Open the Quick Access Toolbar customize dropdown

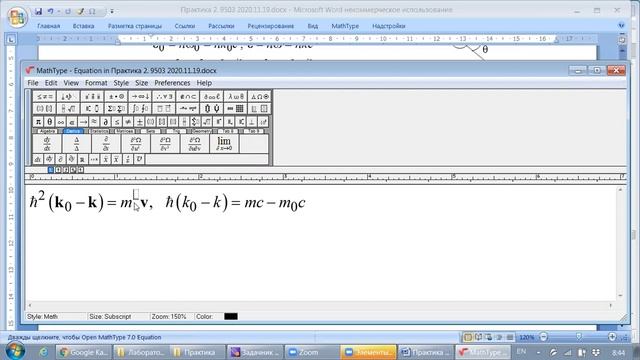112,11
